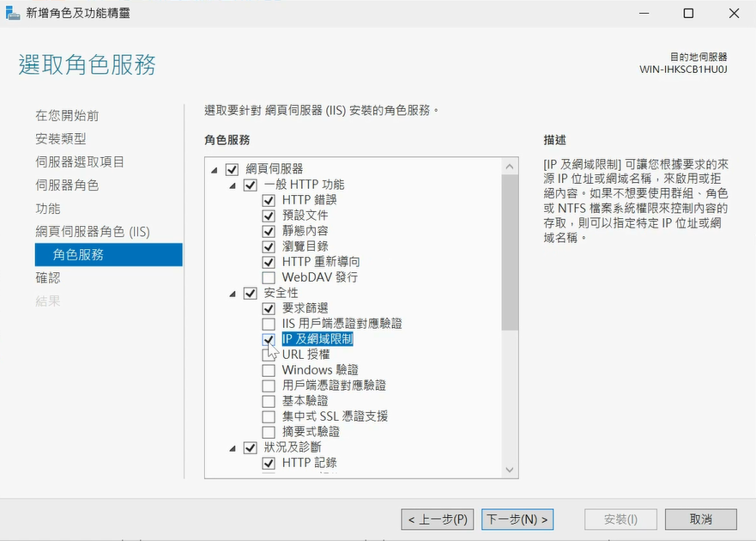756x541 pixels.
Task: Collapse the 狀況及診斷 tree node
Action: click(233, 448)
